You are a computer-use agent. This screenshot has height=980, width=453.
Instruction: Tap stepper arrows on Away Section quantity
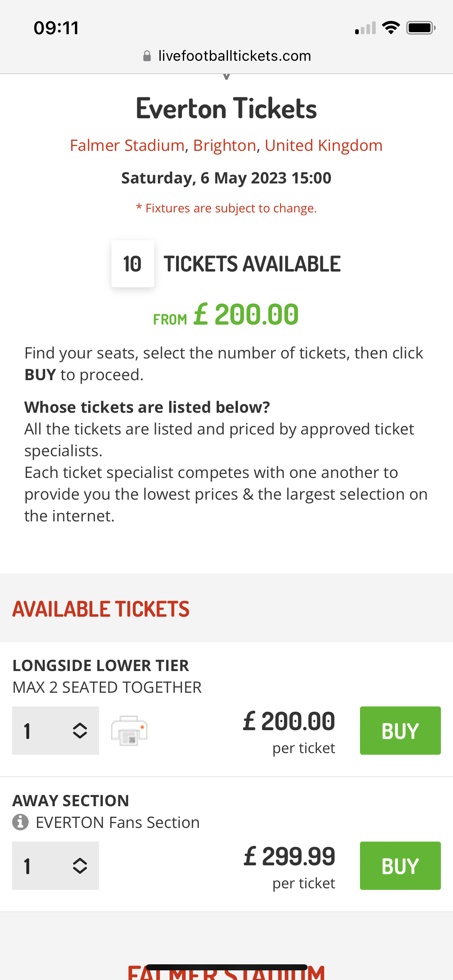[x=80, y=866]
